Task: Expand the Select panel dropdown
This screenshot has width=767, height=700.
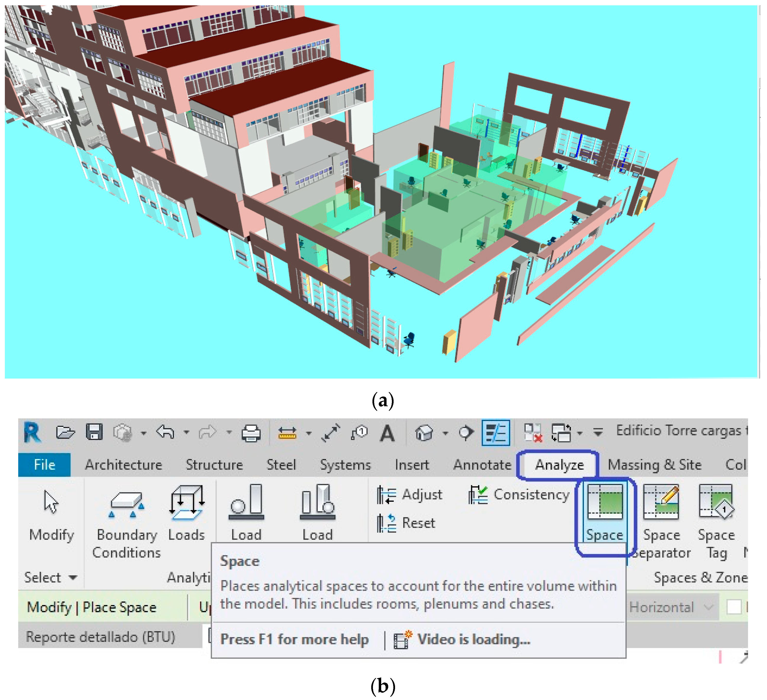Action: [72, 578]
